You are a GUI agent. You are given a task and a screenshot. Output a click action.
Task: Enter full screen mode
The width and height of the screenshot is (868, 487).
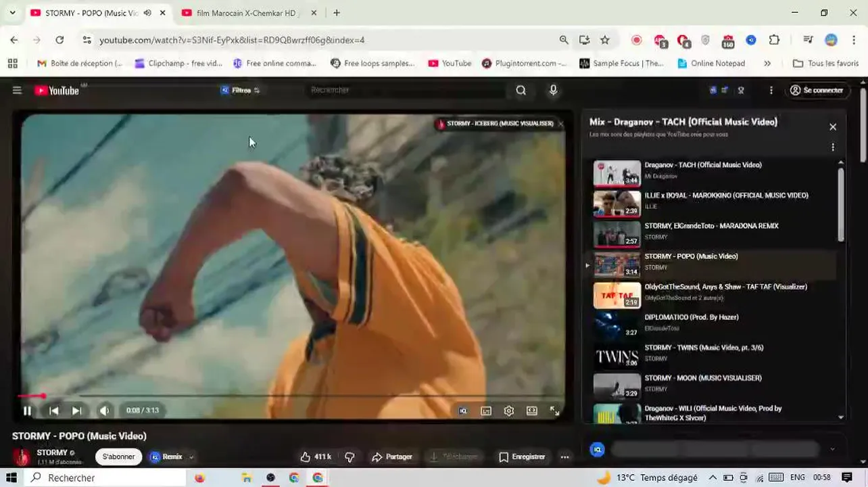click(x=555, y=411)
